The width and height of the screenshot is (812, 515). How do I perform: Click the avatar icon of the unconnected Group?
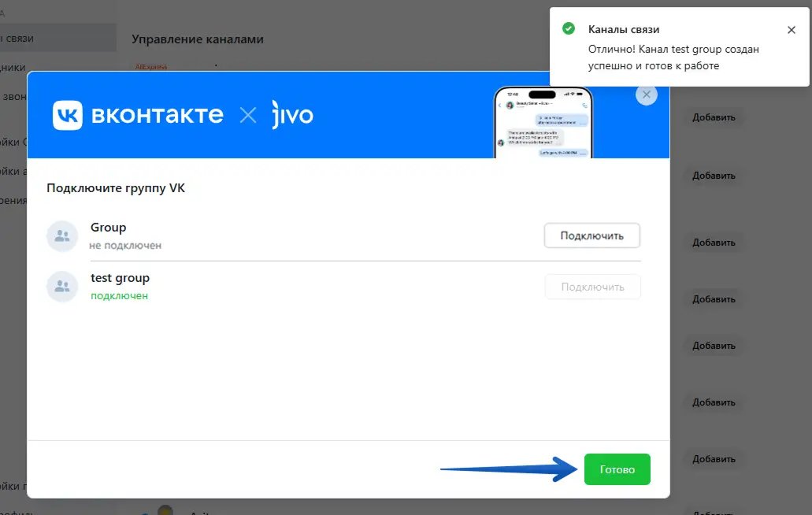tap(62, 236)
